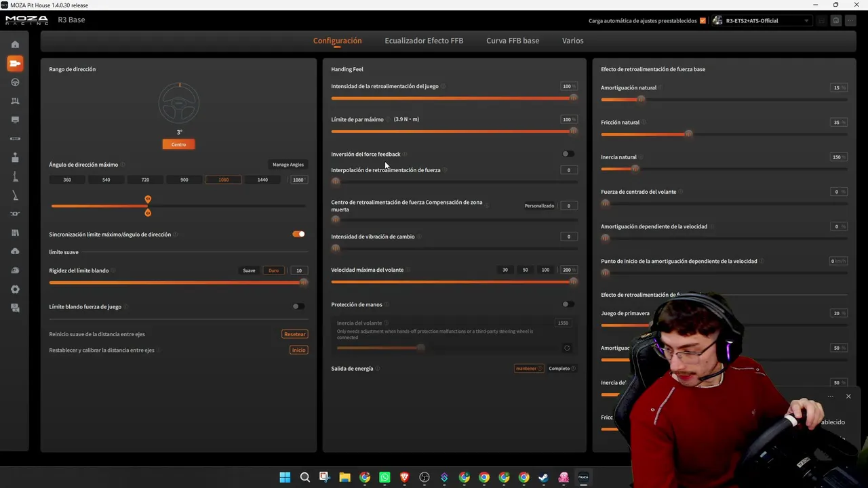The height and width of the screenshot is (488, 868).
Task: Select the wheel base icon in sidebar
Action: pos(15,63)
